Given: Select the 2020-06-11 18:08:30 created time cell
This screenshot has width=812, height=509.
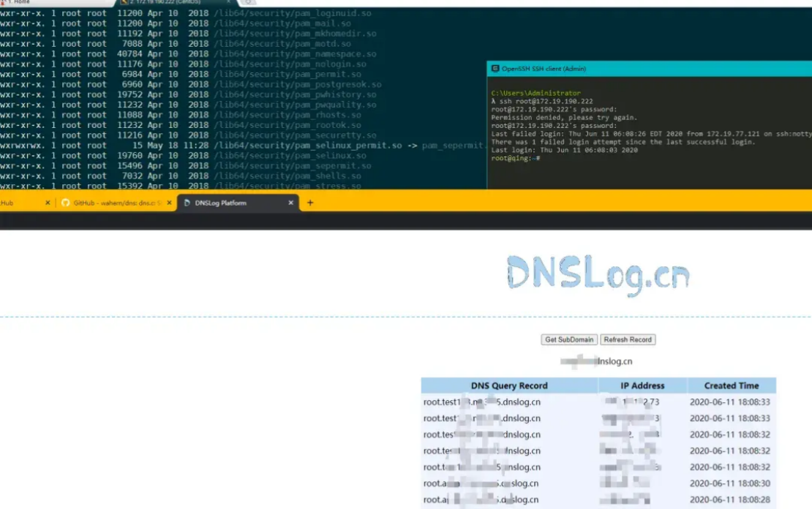Looking at the screenshot, I should 729,483.
